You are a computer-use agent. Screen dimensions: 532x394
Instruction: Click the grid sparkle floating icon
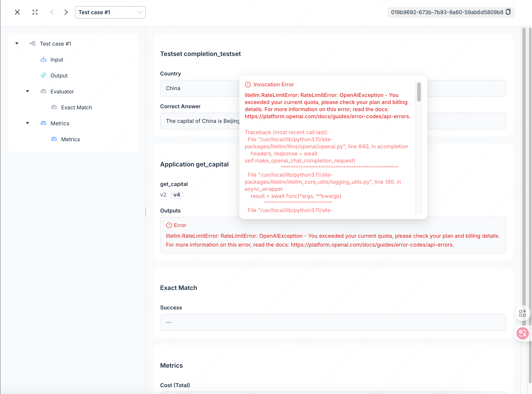(x=522, y=313)
